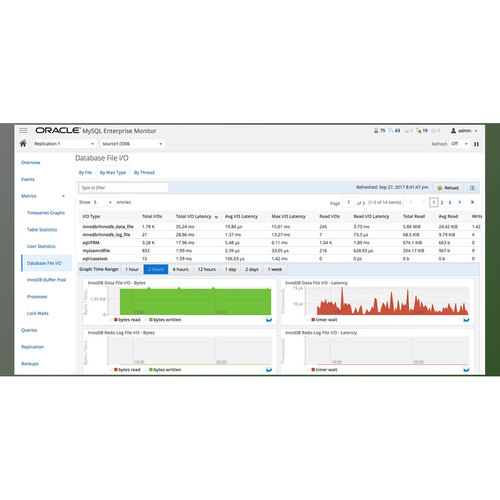Image resolution: width=500 pixels, height=500 pixels.
Task: Toggle bytes read series in Redo Log Bytes graph
Action: pos(127,370)
